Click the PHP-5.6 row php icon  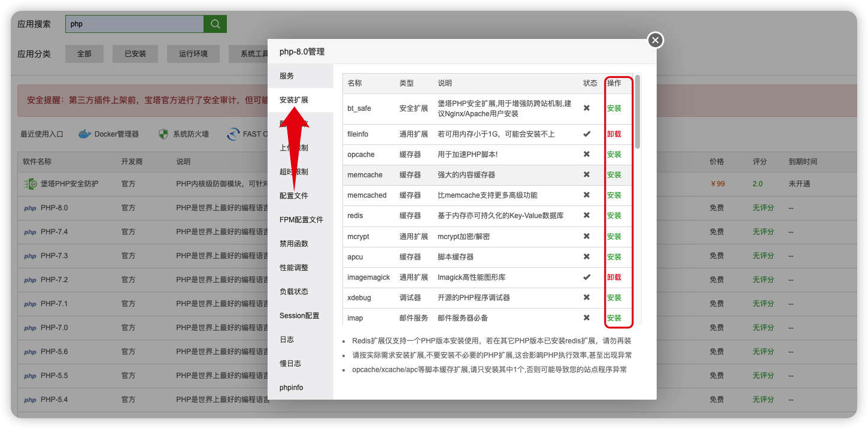click(x=30, y=352)
